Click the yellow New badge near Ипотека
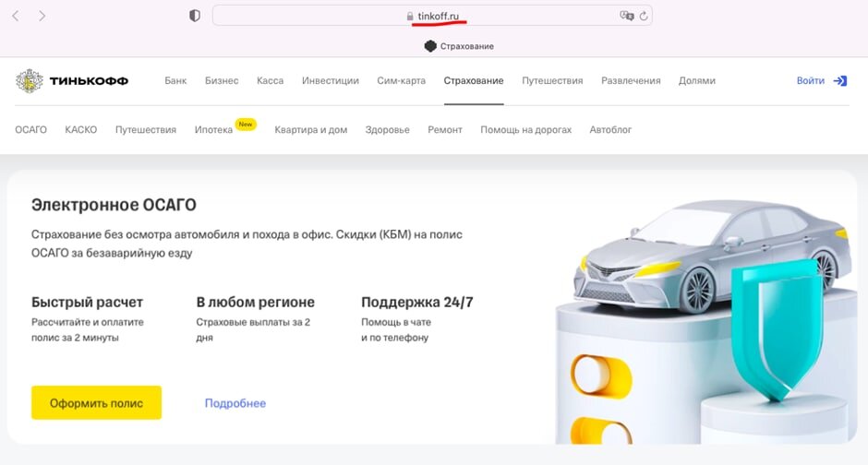This screenshot has width=868, height=465. pos(246,125)
